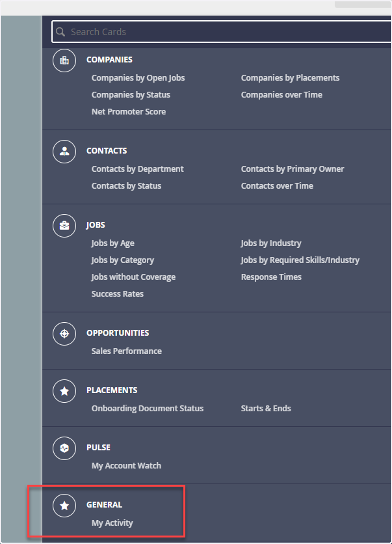Select Companies by Status card
The height and width of the screenshot is (544, 392).
[131, 95]
